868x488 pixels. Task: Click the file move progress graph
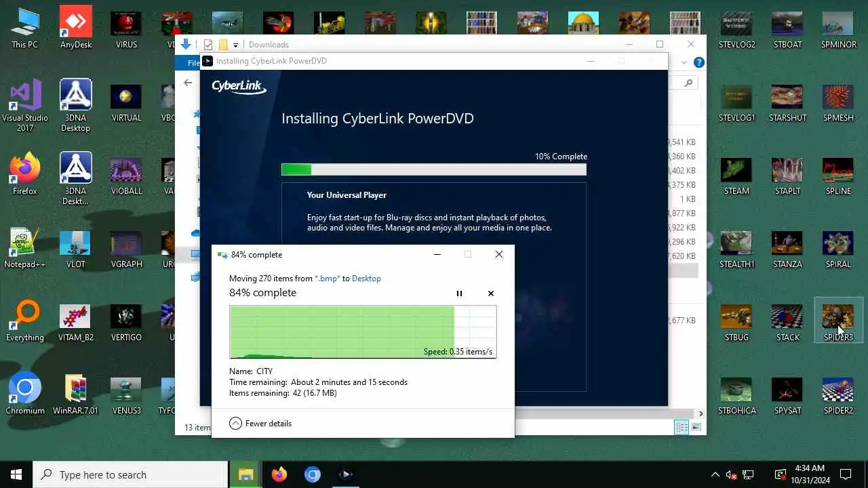(363, 331)
